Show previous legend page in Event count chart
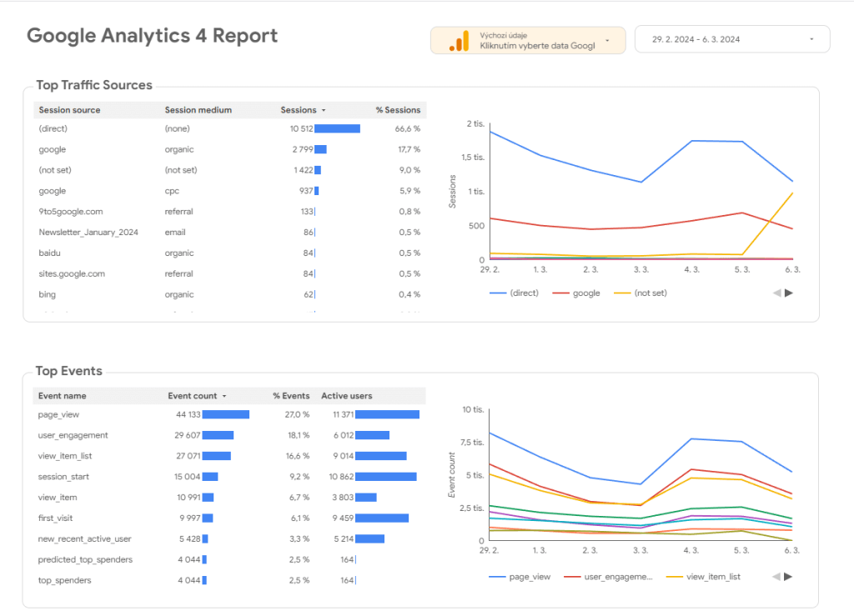Image resolution: width=854 pixels, height=616 pixels. (x=776, y=576)
